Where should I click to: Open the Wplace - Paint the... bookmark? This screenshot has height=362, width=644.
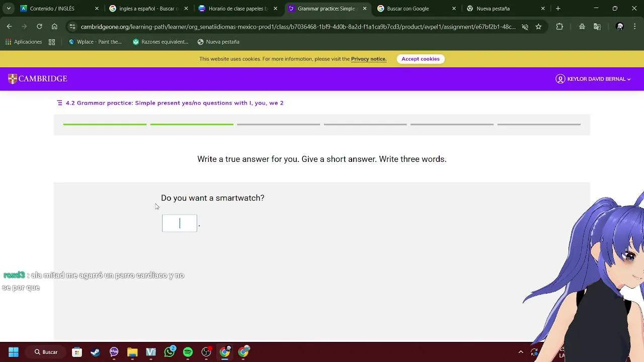coord(95,42)
